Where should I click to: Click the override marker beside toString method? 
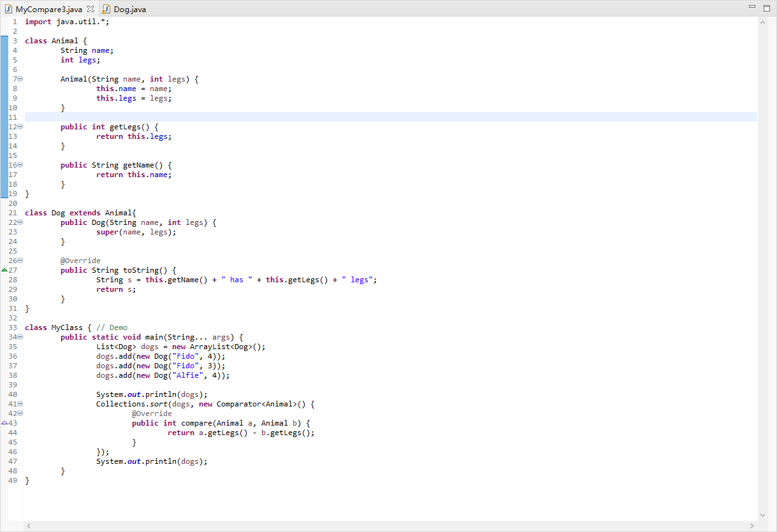click(x=5, y=270)
